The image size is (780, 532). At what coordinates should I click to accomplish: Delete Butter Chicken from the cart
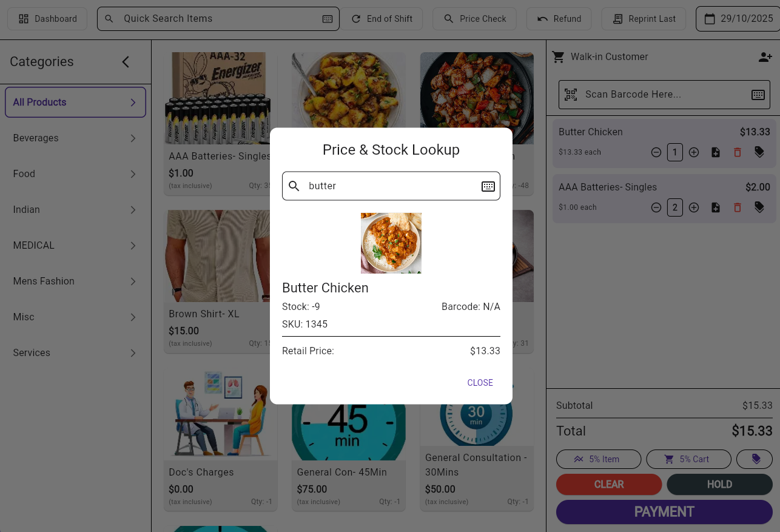738,152
